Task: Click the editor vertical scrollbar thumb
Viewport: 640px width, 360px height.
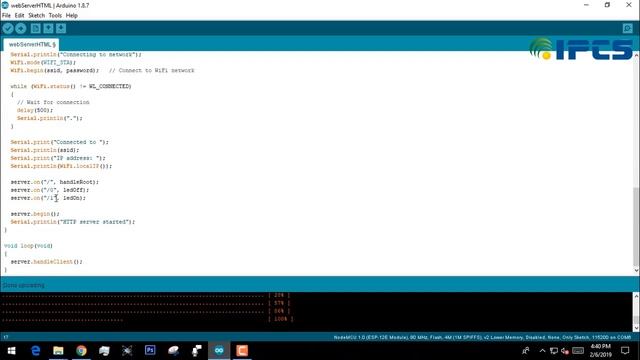Action: point(636,226)
